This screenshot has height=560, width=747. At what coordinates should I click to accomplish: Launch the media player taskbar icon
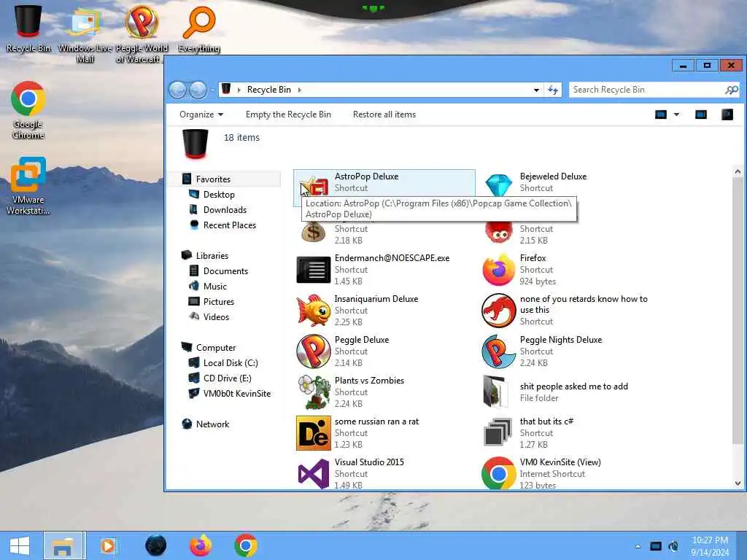108,545
